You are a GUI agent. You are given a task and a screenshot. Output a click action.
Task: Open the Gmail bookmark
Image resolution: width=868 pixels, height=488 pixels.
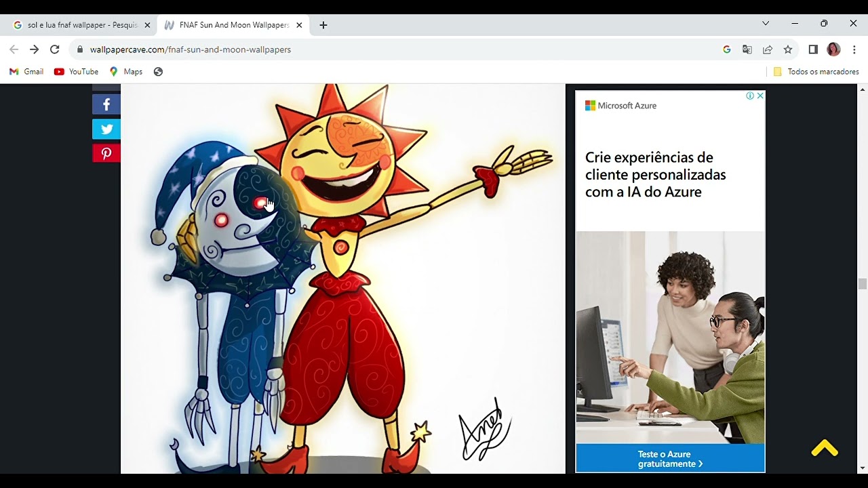26,72
